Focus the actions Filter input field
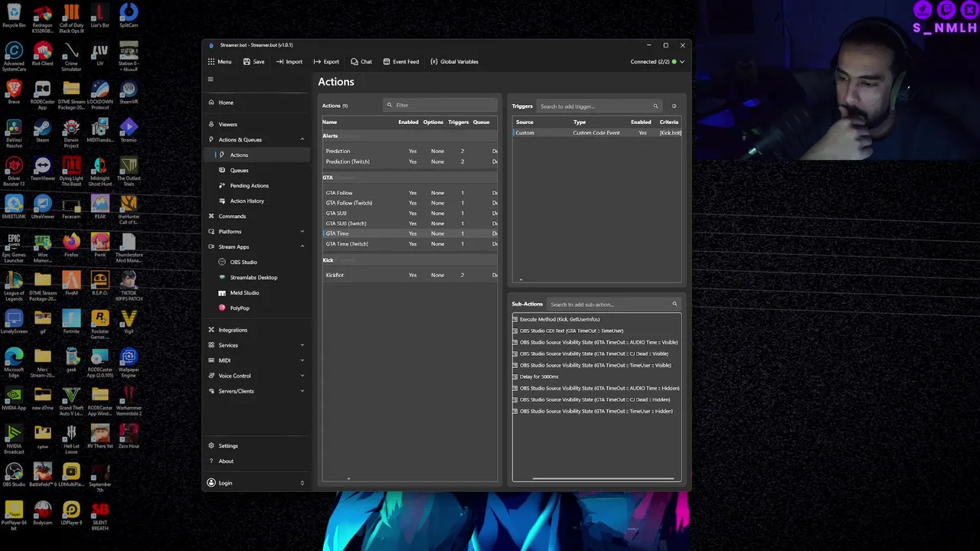 coord(440,105)
